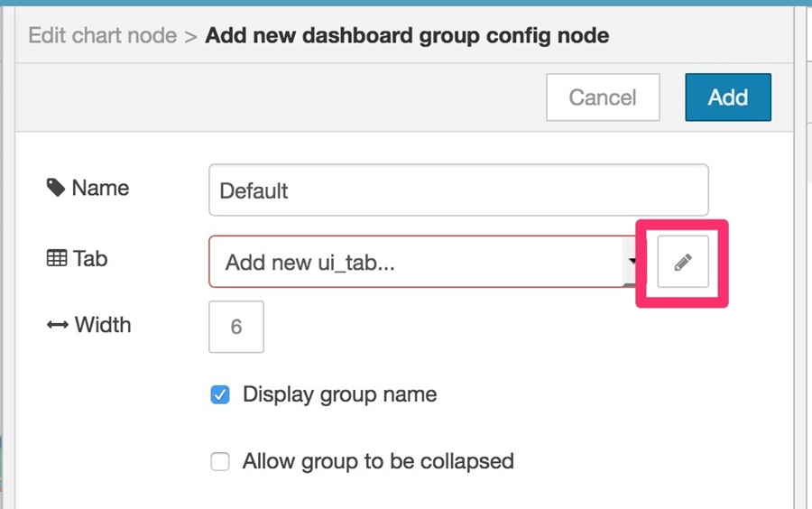812x509 pixels.
Task: Click the Tab label text
Action: (90, 258)
